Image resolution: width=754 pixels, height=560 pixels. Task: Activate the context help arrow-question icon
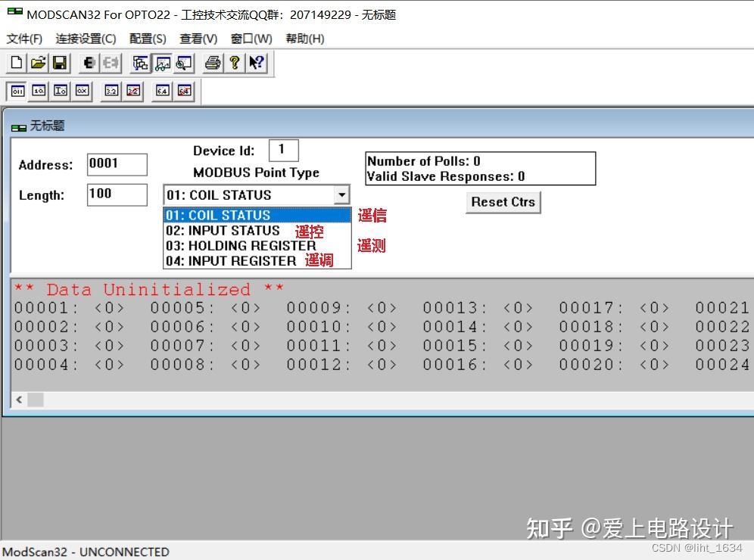257,63
